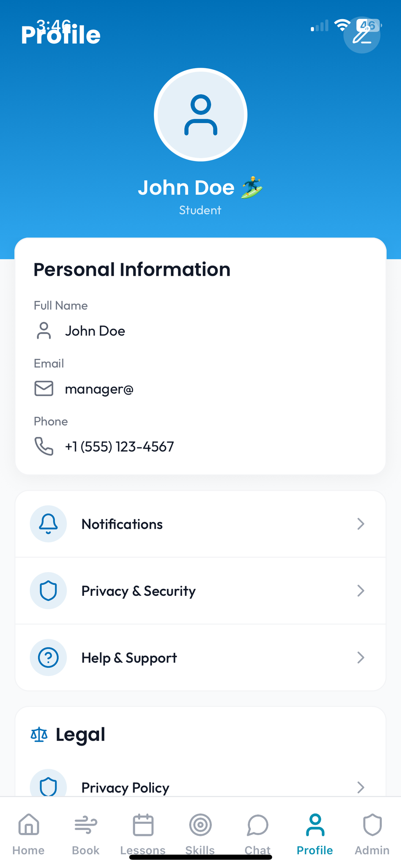Open Privacy Policy chevron arrow

pyautogui.click(x=361, y=787)
